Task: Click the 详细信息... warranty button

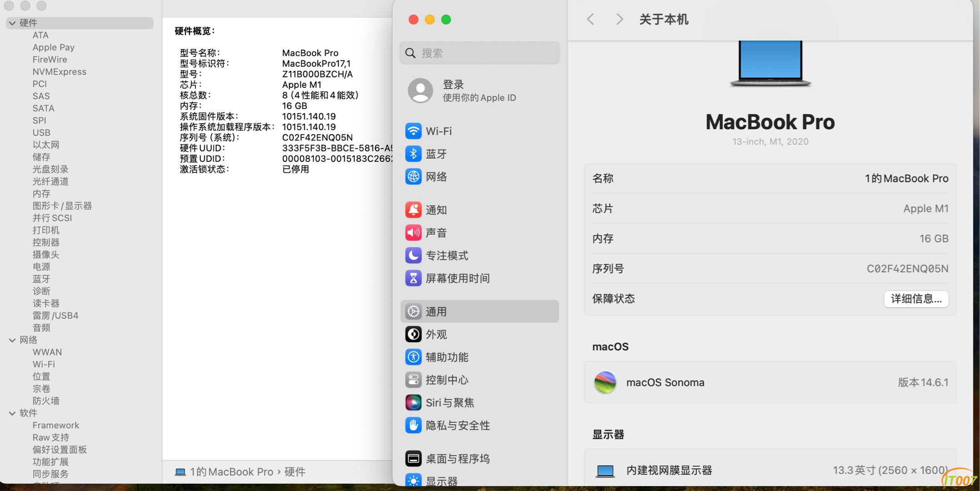Action: point(916,299)
